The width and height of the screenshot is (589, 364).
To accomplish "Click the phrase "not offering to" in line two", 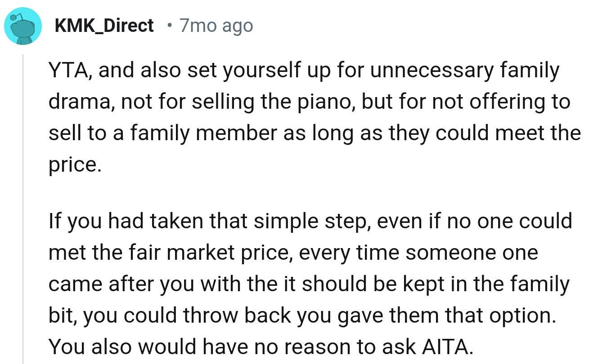I will [x=505, y=102].
